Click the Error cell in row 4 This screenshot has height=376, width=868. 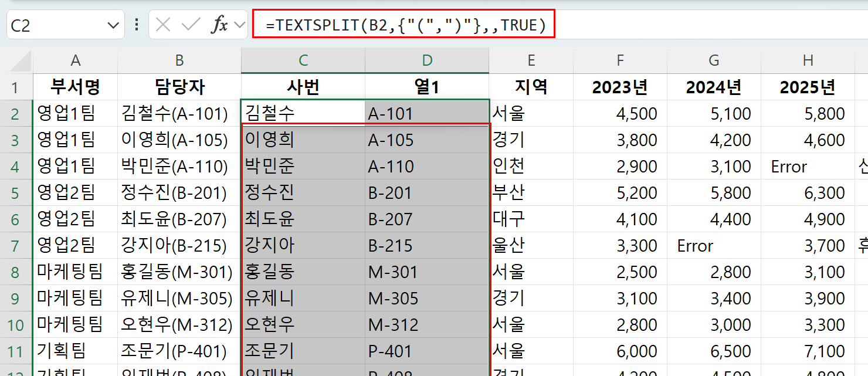pos(808,167)
